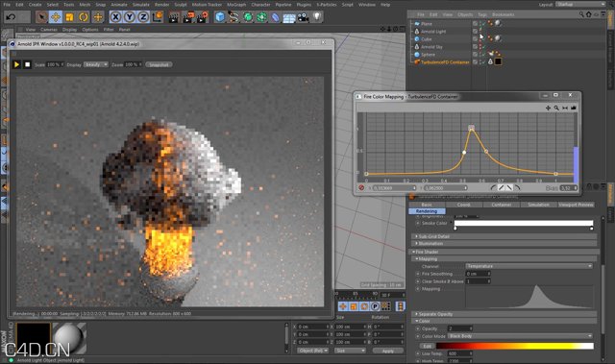The image size is (615, 364).
Task: Toggle Arnold Light layer checkbox
Action: (475, 31)
